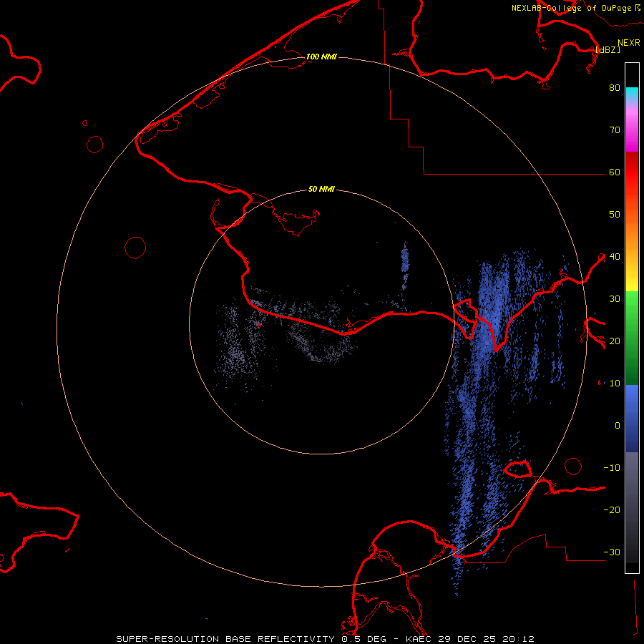644x644 pixels.
Task: Click the -10 label on the dBZ legend
Action: pyautogui.click(x=612, y=468)
